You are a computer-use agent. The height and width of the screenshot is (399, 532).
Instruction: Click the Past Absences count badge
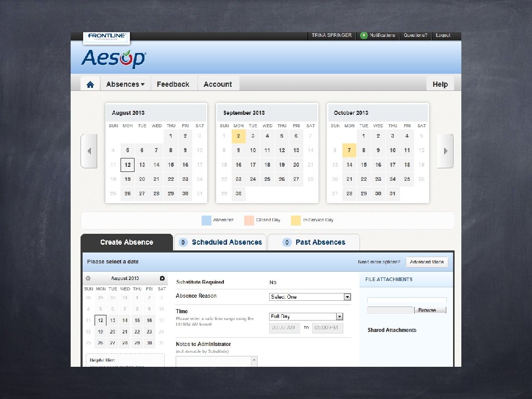tap(287, 242)
